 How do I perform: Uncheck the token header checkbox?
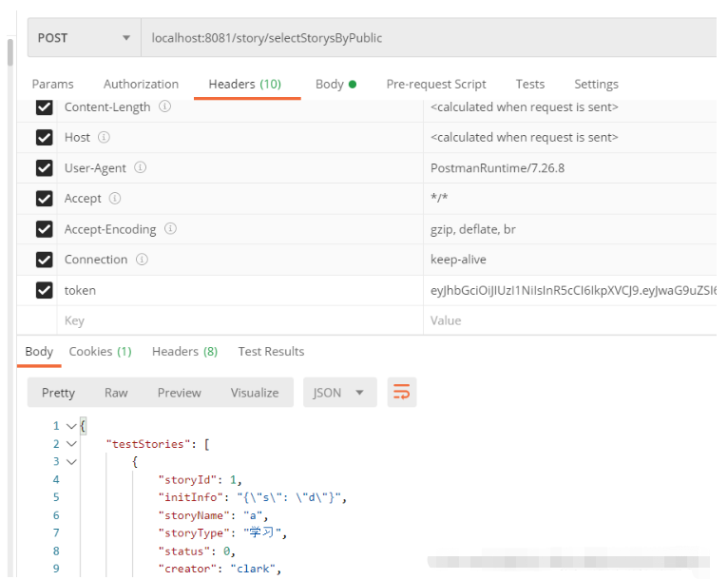[x=44, y=290]
